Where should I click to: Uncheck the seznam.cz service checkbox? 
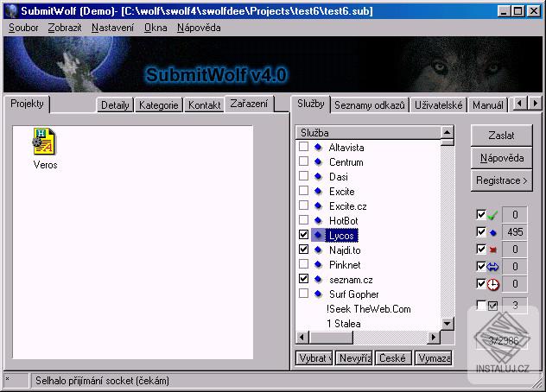pyautogui.click(x=303, y=279)
